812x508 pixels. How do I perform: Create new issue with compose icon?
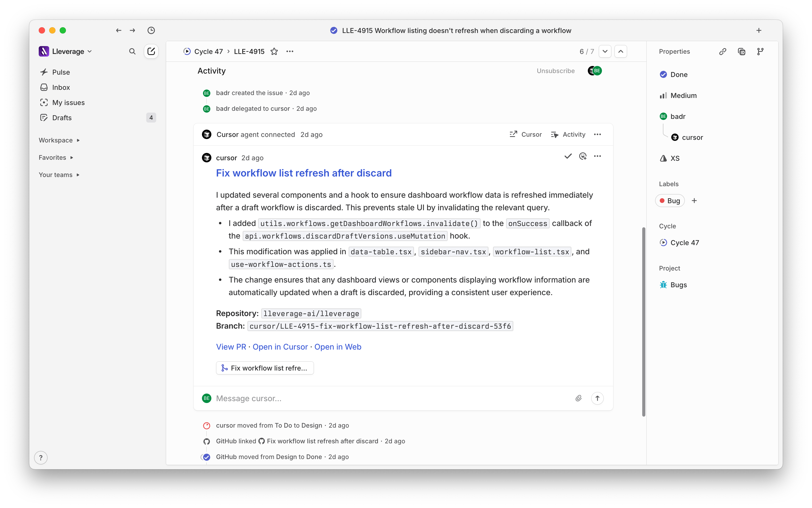(151, 51)
